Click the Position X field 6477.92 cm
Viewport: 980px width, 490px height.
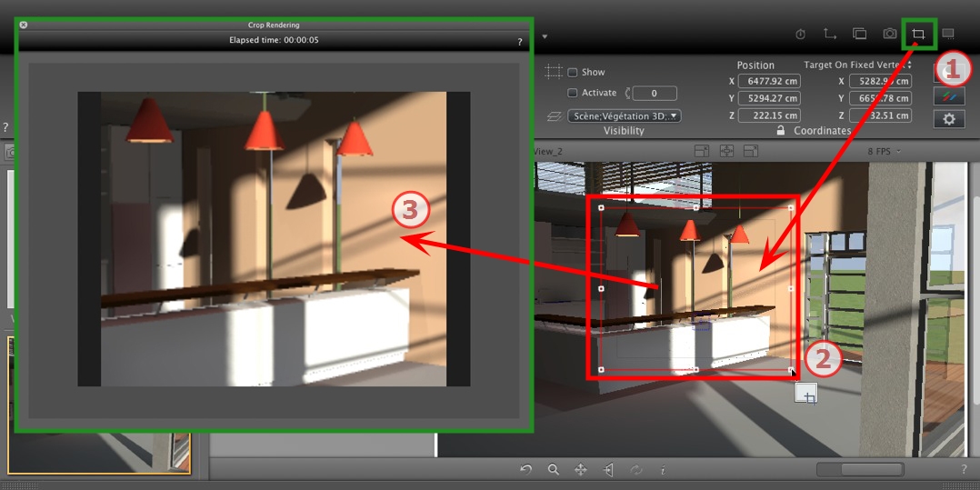(769, 81)
